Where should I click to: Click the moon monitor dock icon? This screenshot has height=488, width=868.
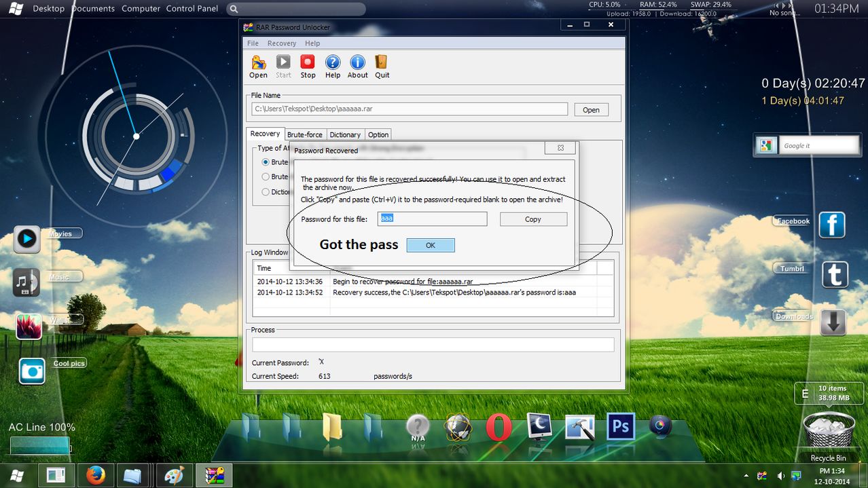pos(540,427)
